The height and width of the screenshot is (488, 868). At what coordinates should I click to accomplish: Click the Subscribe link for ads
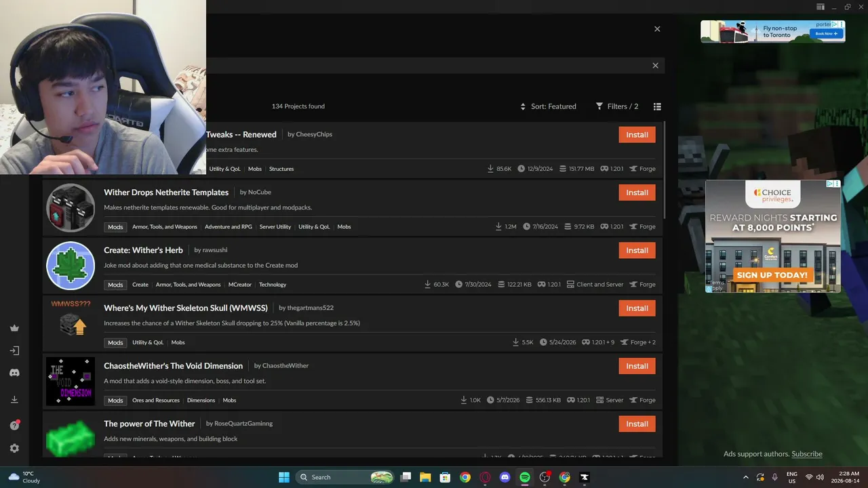point(807,454)
